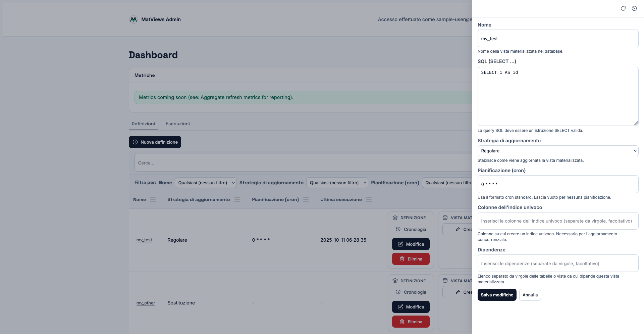Expand the Strategia di aggiornamento select in the form

coord(558,151)
